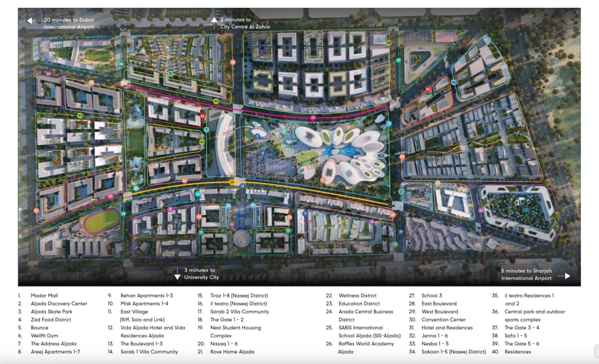Click the green marker 26 Raffles World Academy
Screen dimensions: 599x364
pos(121,64)
